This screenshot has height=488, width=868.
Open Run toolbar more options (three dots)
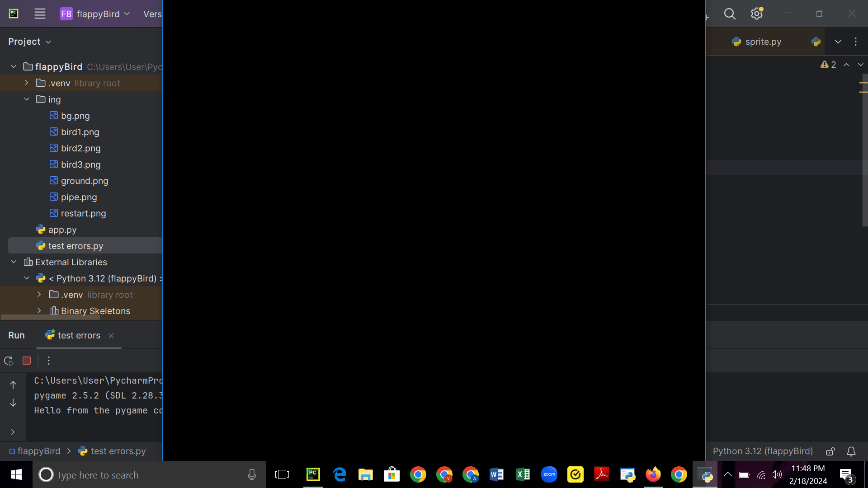(49, 361)
